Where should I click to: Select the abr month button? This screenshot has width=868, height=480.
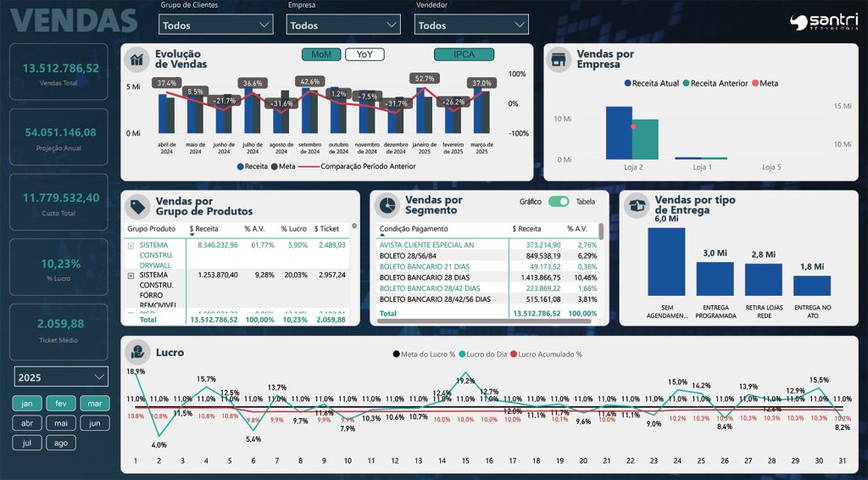(x=27, y=423)
